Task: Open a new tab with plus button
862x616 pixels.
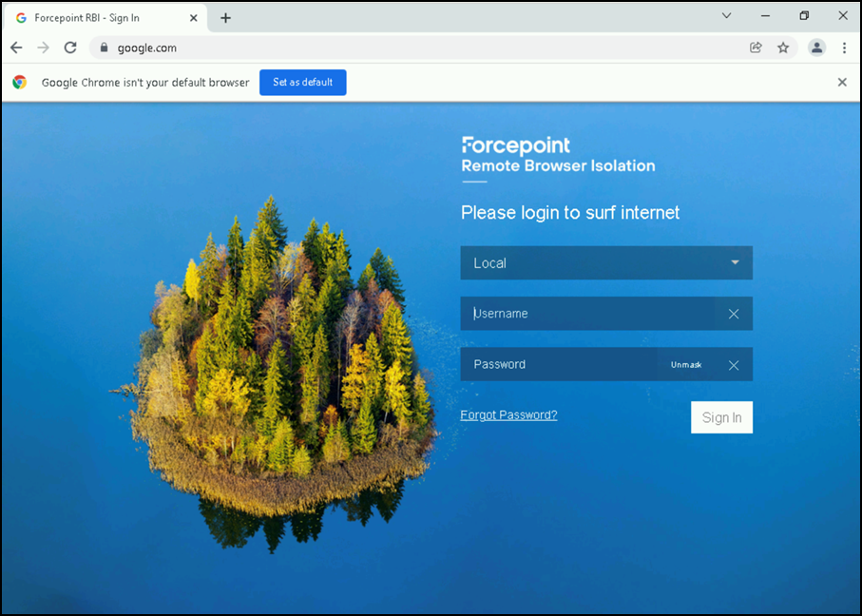Action: coord(225,18)
